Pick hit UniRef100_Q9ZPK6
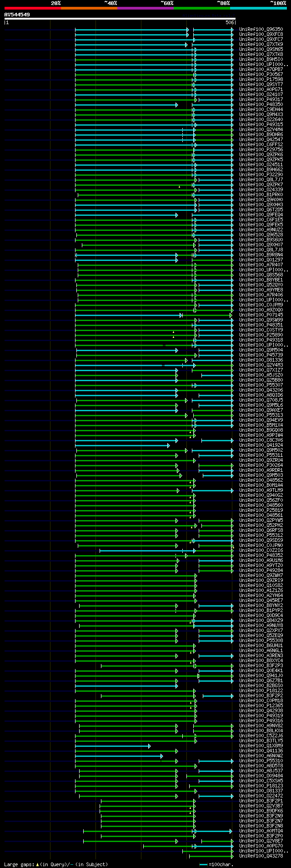 tap(261, 154)
